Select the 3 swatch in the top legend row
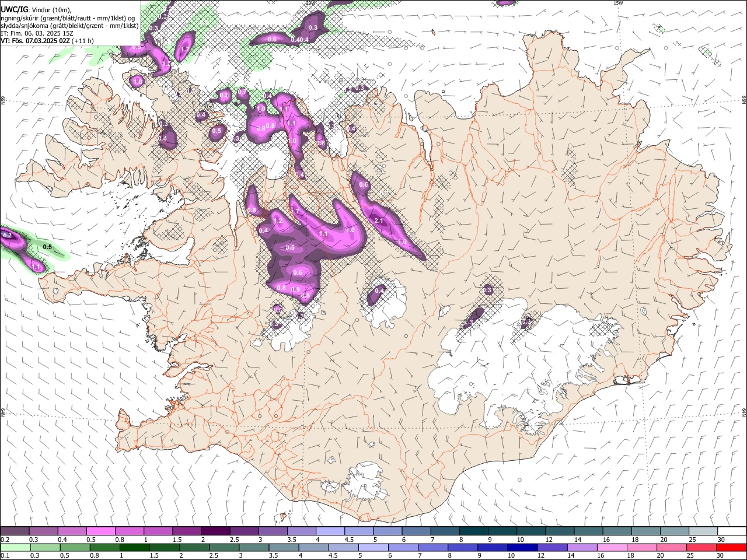Screen dimensions: 747x560 pyautogui.click(x=272, y=531)
